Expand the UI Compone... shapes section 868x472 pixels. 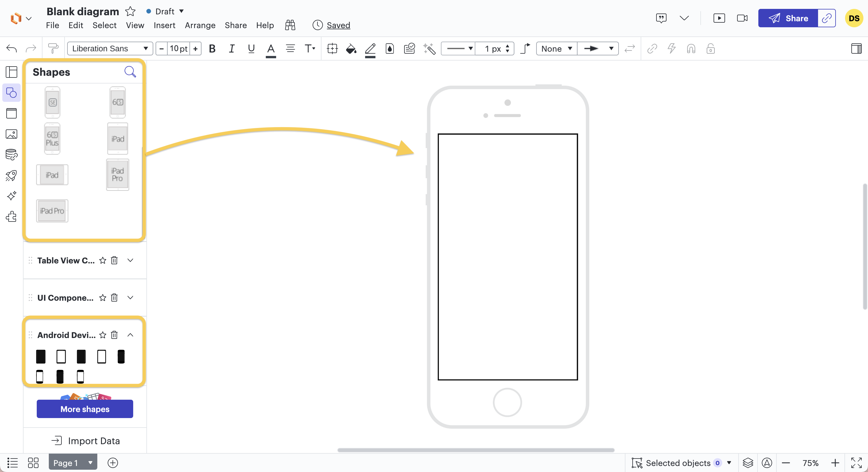(130, 298)
